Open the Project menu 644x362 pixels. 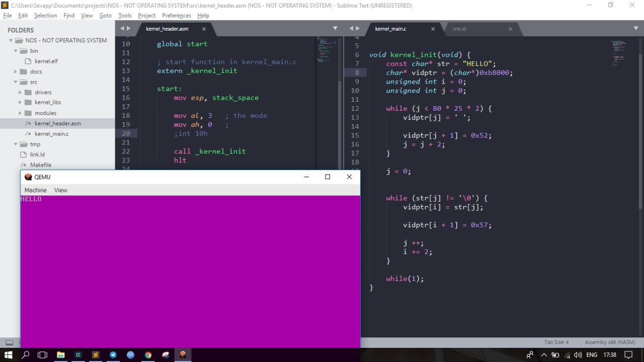pos(147,16)
